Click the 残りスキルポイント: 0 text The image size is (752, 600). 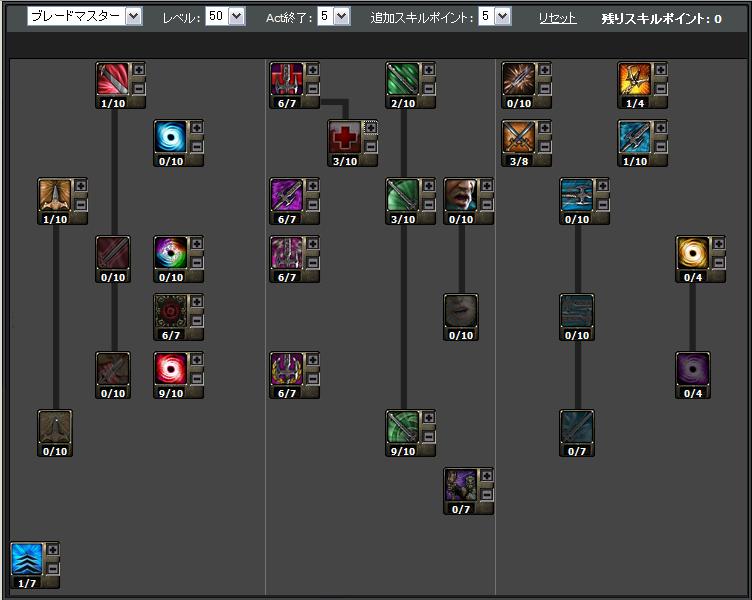click(x=661, y=19)
